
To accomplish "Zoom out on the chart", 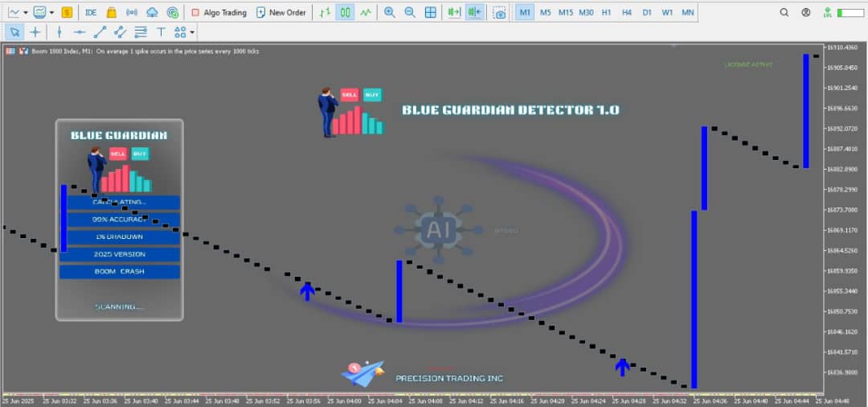I will 410,12.
